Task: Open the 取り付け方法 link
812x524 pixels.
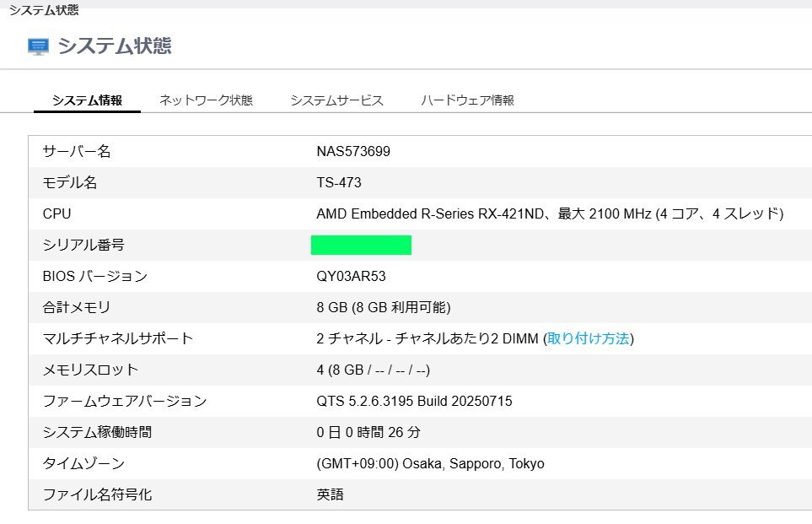Action: point(589,338)
